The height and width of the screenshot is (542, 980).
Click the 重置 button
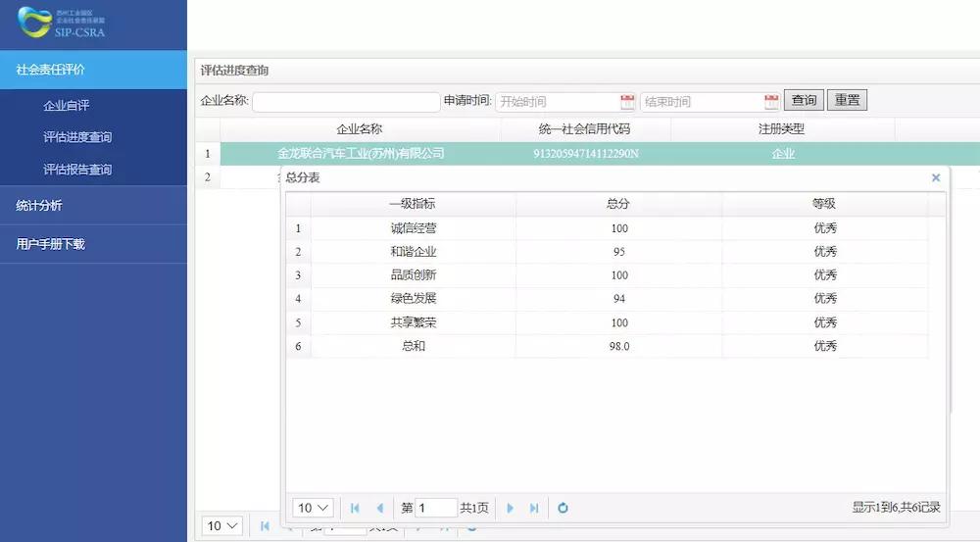click(x=847, y=100)
